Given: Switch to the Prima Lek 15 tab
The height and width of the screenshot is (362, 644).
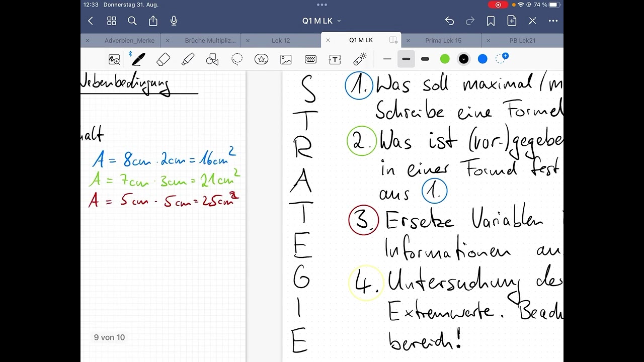Looking at the screenshot, I should click(443, 40).
